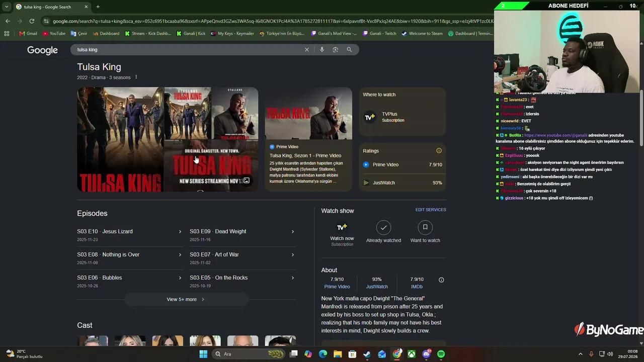Viewport: 644px width, 362px height.
Task: Open 'Stream - Kick Dashb...' bookmark
Action: click(x=148, y=34)
